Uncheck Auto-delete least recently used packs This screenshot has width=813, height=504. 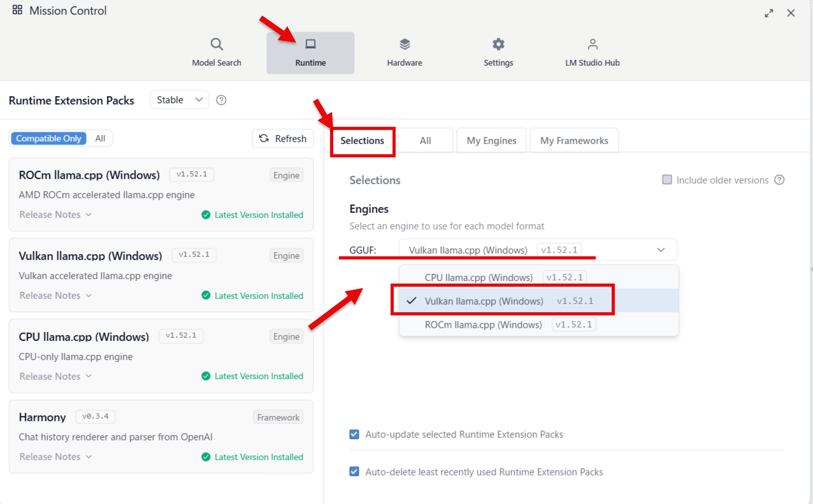point(354,472)
